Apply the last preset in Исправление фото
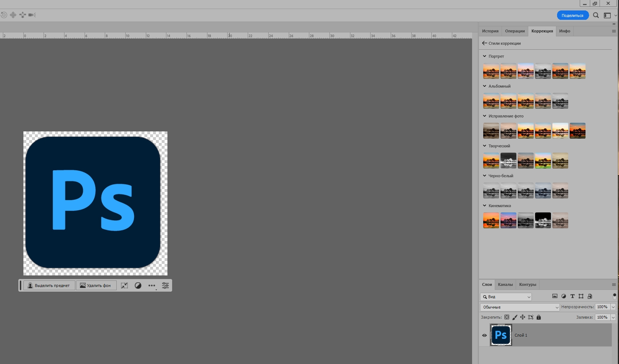Screen dimensions: 619x364 coord(578,131)
